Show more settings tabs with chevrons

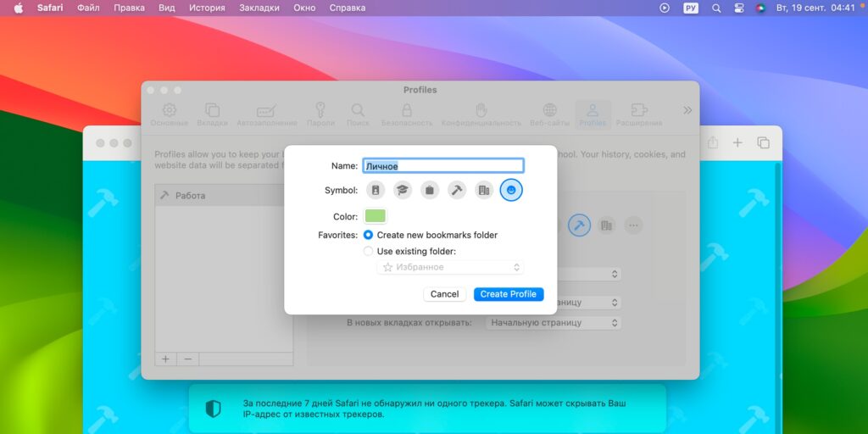pos(687,110)
